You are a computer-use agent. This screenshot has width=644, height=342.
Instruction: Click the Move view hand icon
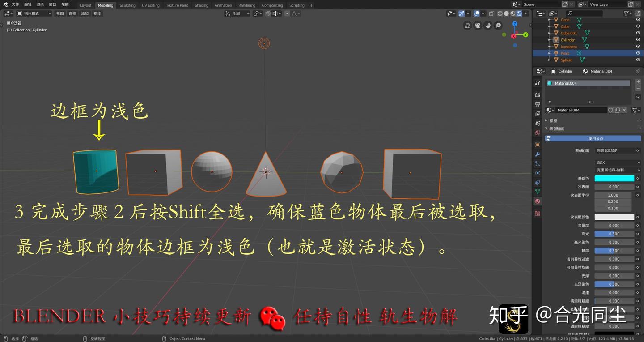[488, 25]
